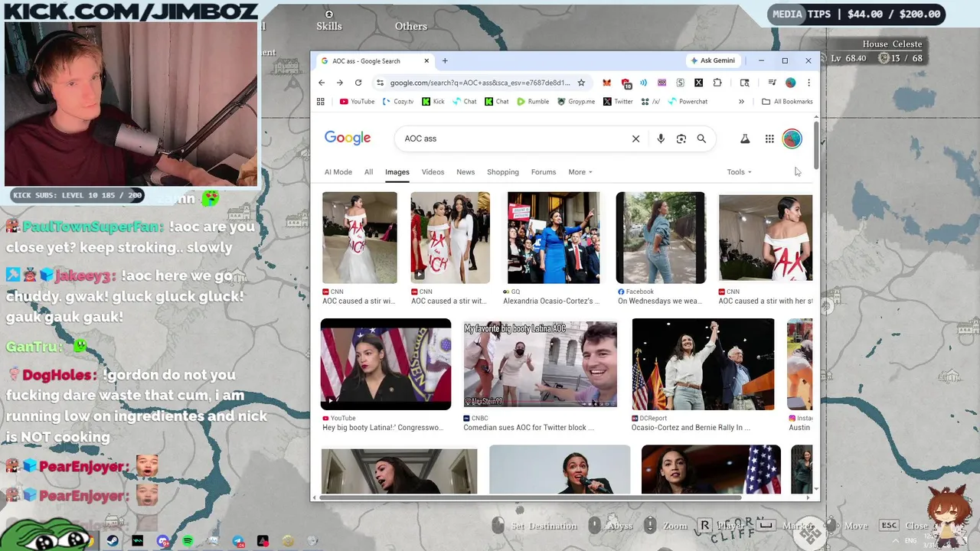Open the Chrome profile avatar in toolbar
Screen dimensions: 980x551
coord(790,83)
